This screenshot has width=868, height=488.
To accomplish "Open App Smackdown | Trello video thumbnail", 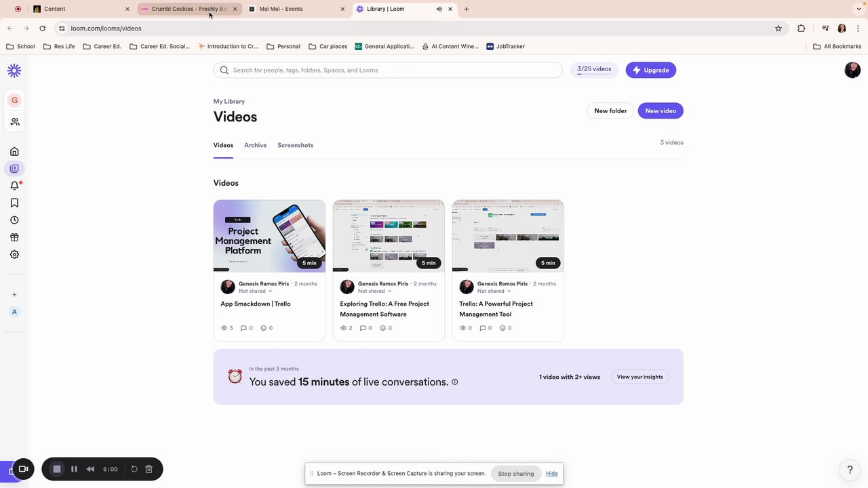I will pyautogui.click(x=269, y=236).
